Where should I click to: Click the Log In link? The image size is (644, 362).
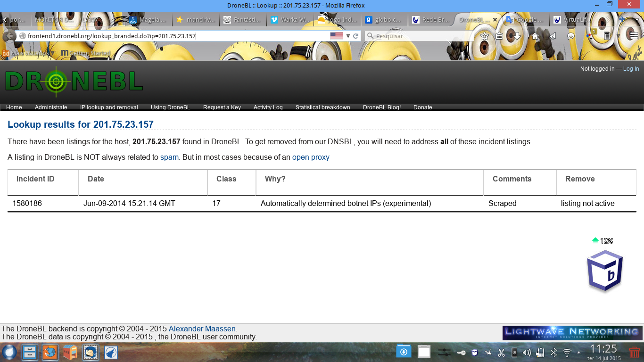pyautogui.click(x=631, y=69)
